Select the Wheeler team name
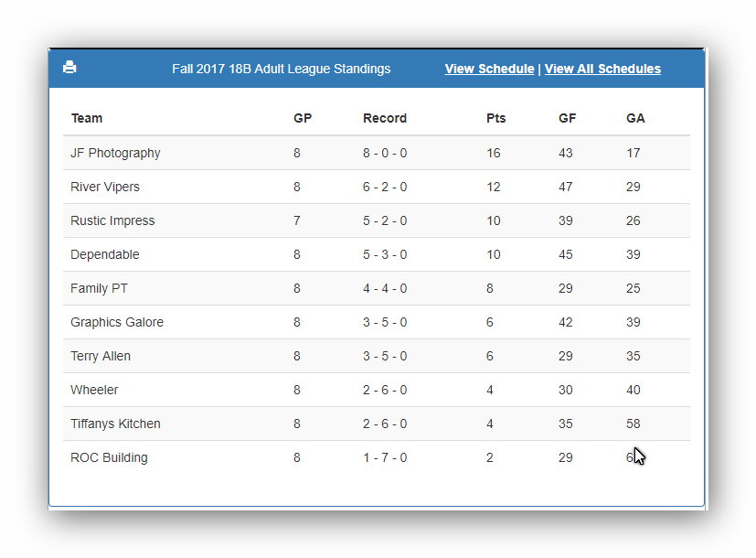The height and width of the screenshot is (558, 756). point(94,390)
